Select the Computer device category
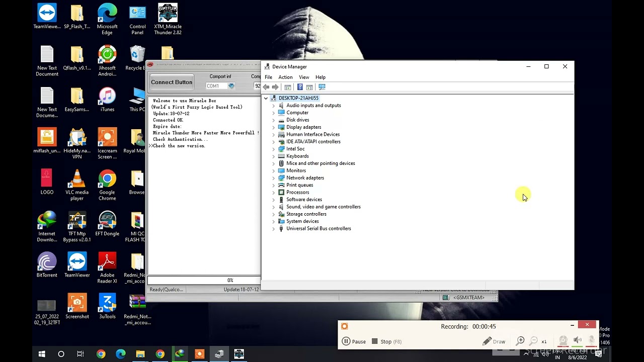The width and height of the screenshot is (644, 362). 297,113
